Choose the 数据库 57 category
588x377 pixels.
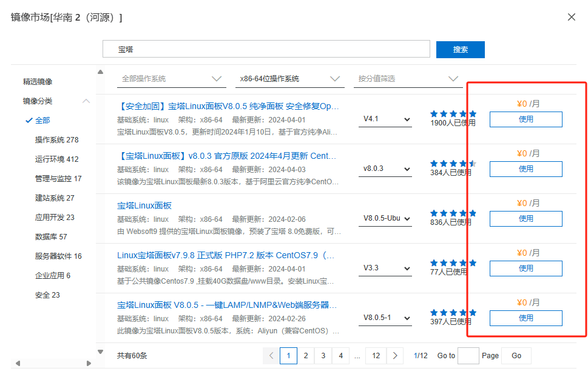pos(51,237)
